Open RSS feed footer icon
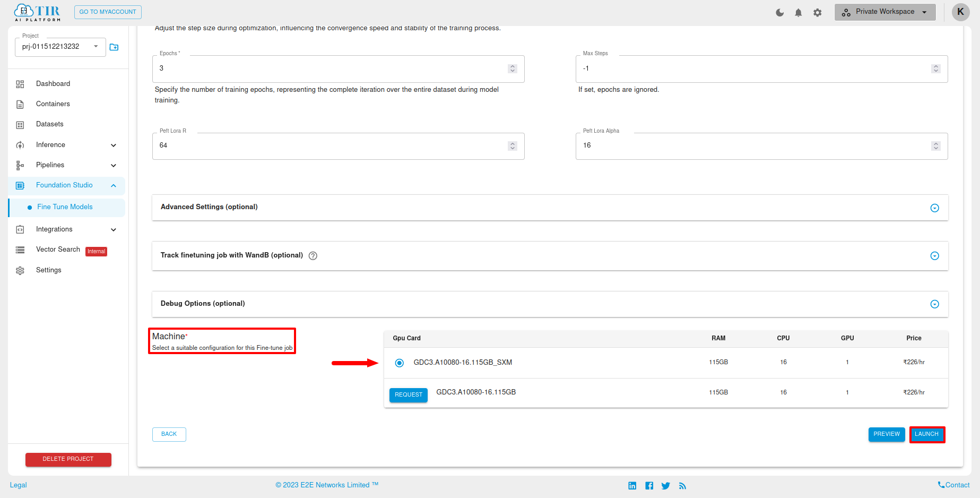Screen dimensions: 980x498 coord(682,486)
